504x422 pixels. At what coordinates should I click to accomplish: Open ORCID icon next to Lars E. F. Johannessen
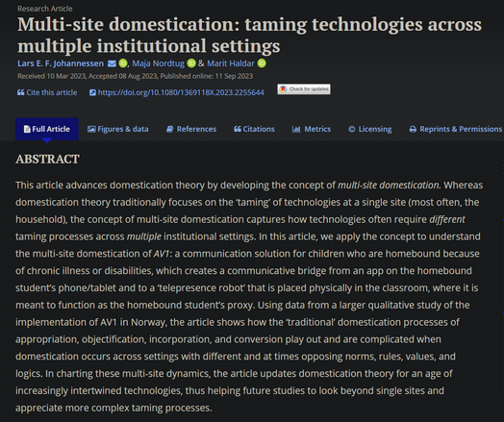123,63
